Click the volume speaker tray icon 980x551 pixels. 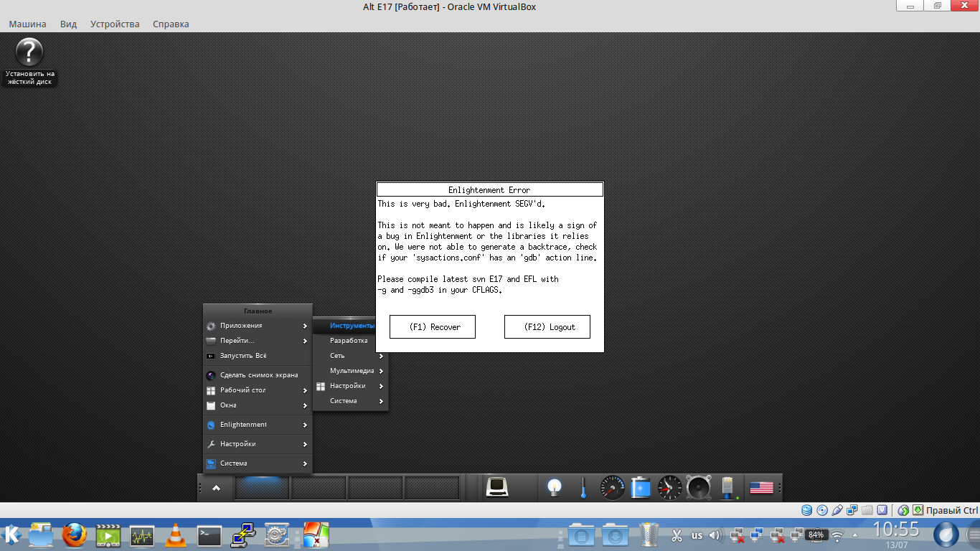(716, 535)
